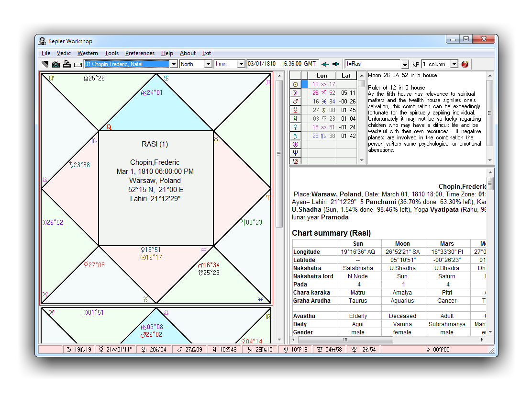
Task: Click the Exit menu item
Action: pyautogui.click(x=207, y=53)
